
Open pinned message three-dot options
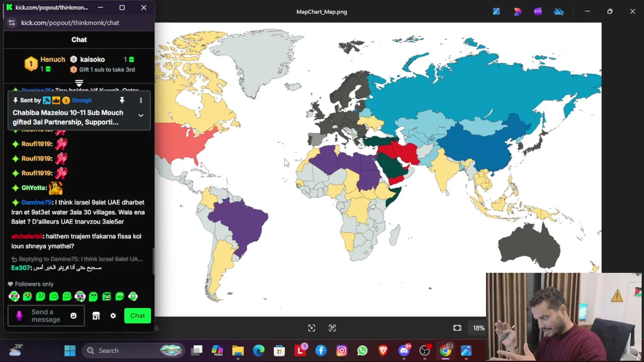pos(141,100)
